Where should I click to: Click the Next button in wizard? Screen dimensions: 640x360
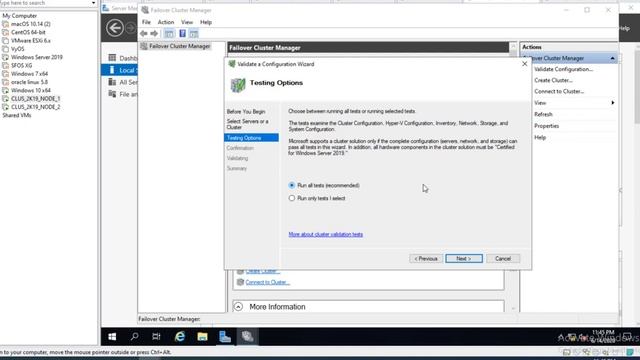tap(464, 259)
